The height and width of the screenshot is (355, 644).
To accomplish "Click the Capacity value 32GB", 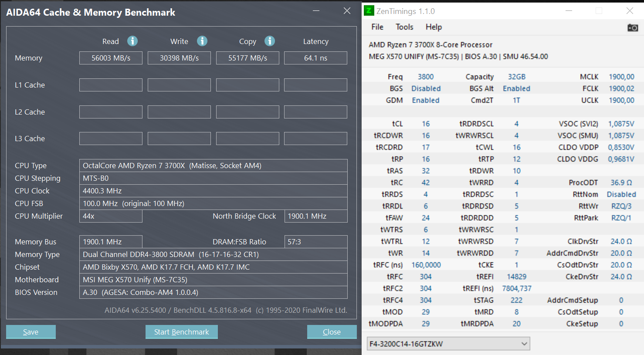I will 516,77.
